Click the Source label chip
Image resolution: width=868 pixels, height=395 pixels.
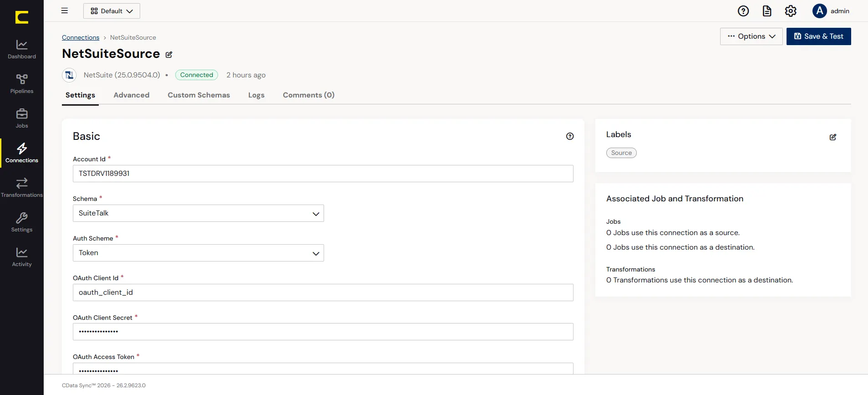621,153
